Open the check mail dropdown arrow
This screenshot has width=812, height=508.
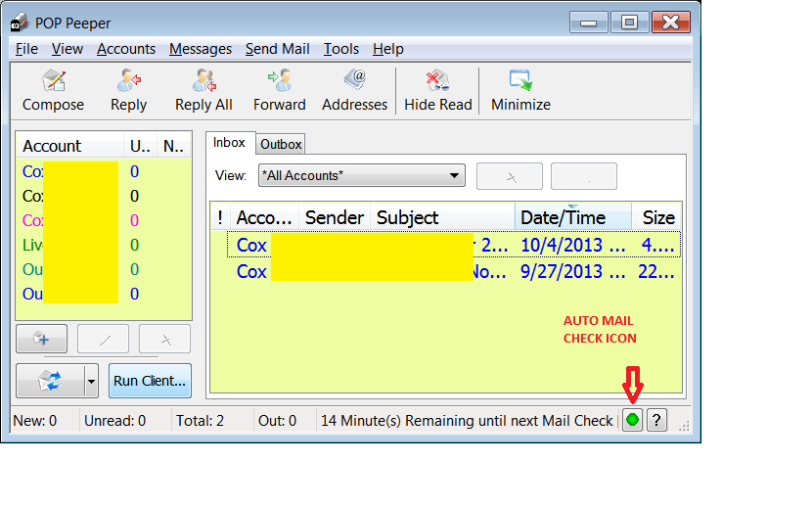tap(91, 381)
